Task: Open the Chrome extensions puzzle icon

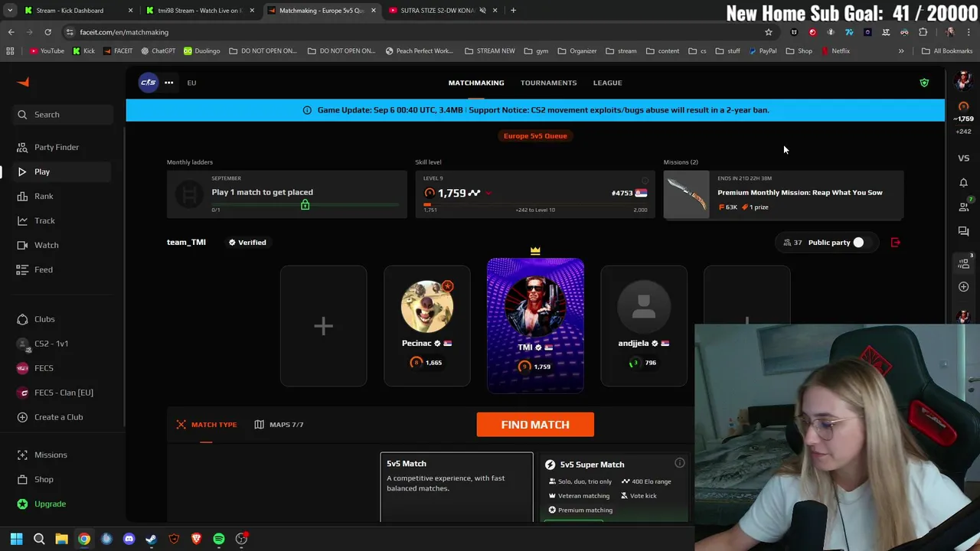Action: [x=923, y=32]
